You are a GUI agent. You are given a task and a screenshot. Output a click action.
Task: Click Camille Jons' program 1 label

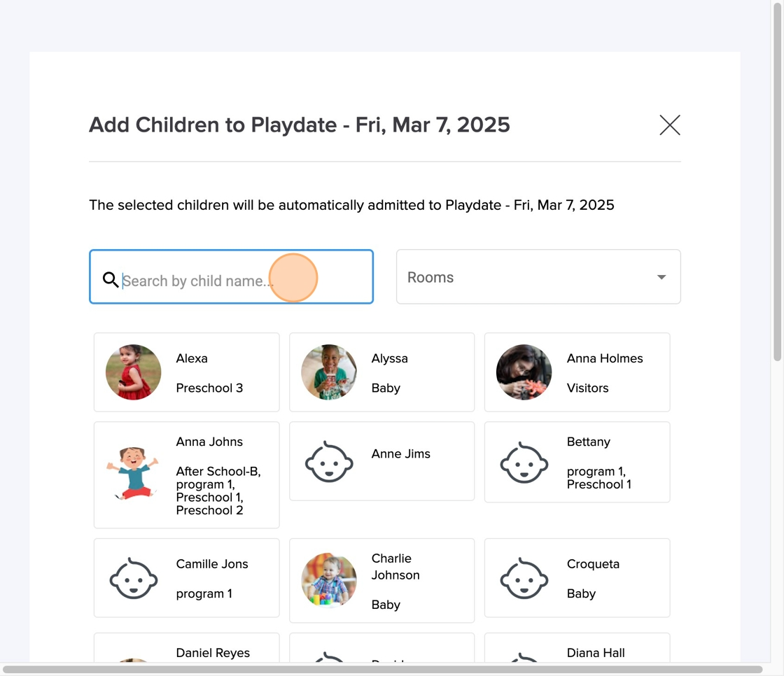point(204,594)
